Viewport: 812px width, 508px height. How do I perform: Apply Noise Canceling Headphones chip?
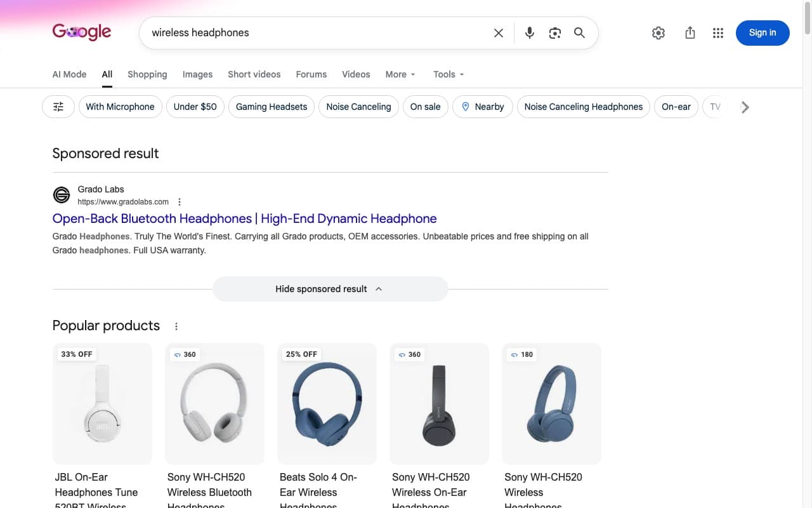click(x=584, y=107)
